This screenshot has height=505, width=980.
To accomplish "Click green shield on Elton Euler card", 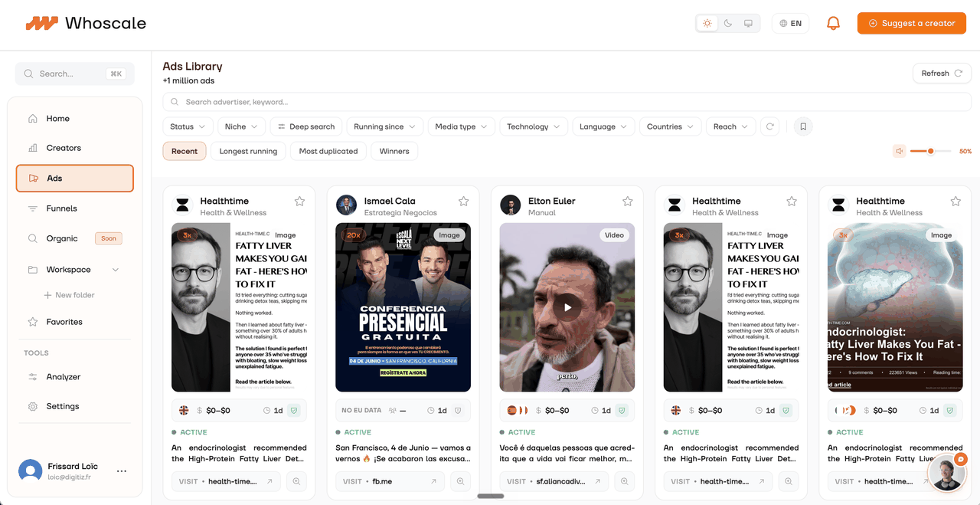I will [622, 411].
